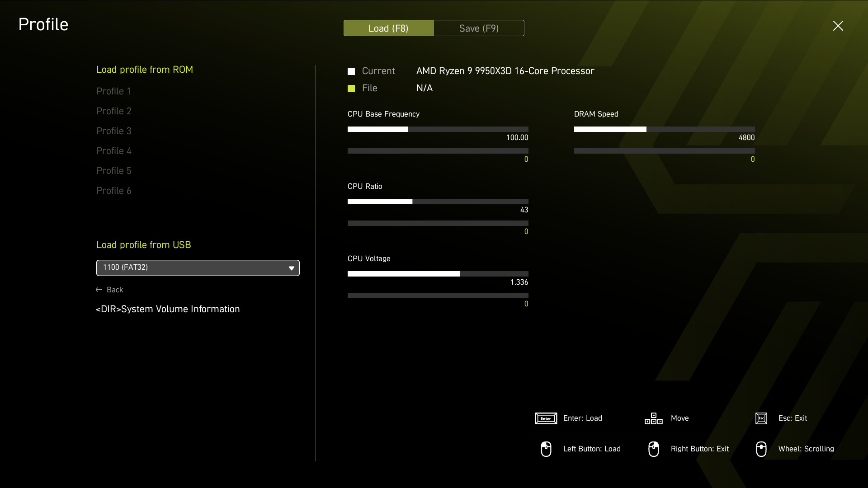This screenshot has height=488, width=868.
Task: Click the Right Button: Exit hint
Action: click(x=700, y=449)
